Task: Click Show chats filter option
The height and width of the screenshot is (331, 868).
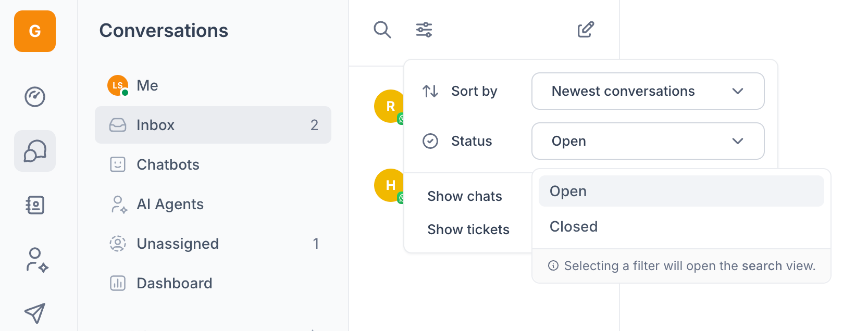Action: point(465,196)
